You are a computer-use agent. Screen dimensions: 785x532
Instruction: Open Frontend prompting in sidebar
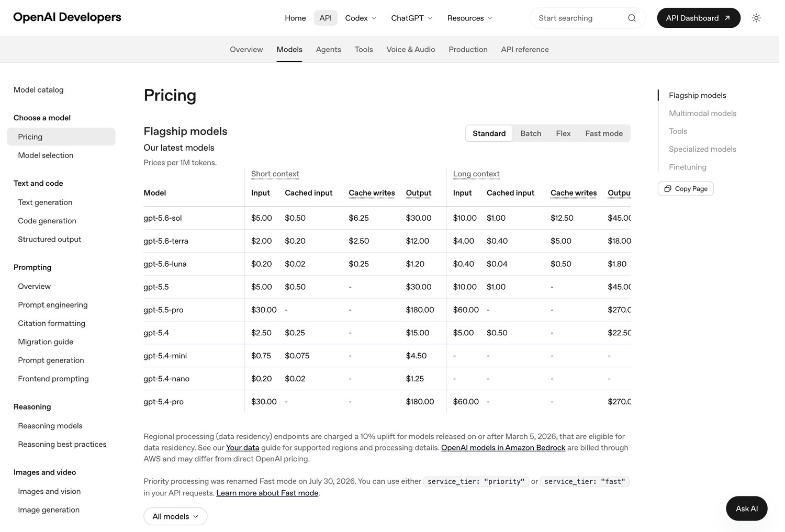[x=53, y=379]
